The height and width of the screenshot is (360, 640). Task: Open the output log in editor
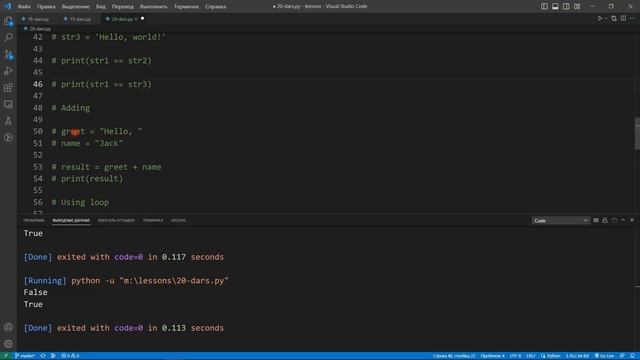[x=614, y=220]
